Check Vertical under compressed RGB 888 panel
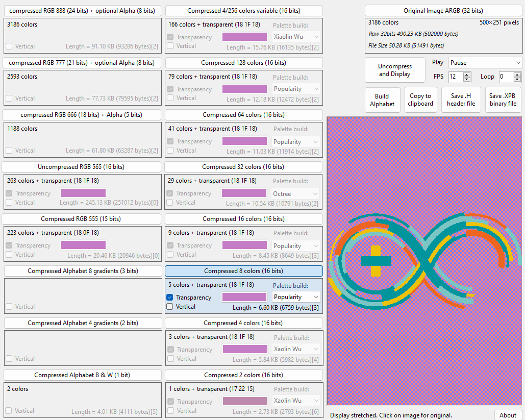The image size is (525, 420). click(9, 46)
